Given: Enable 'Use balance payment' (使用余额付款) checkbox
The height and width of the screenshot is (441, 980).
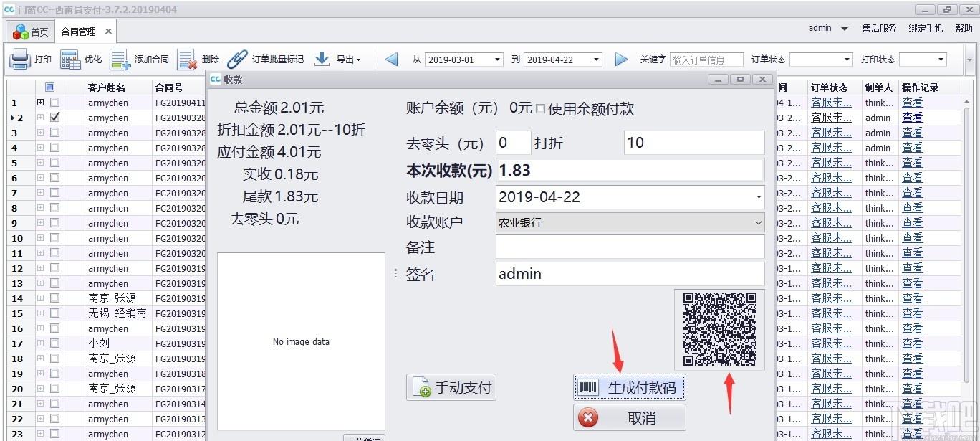Looking at the screenshot, I should tap(541, 109).
